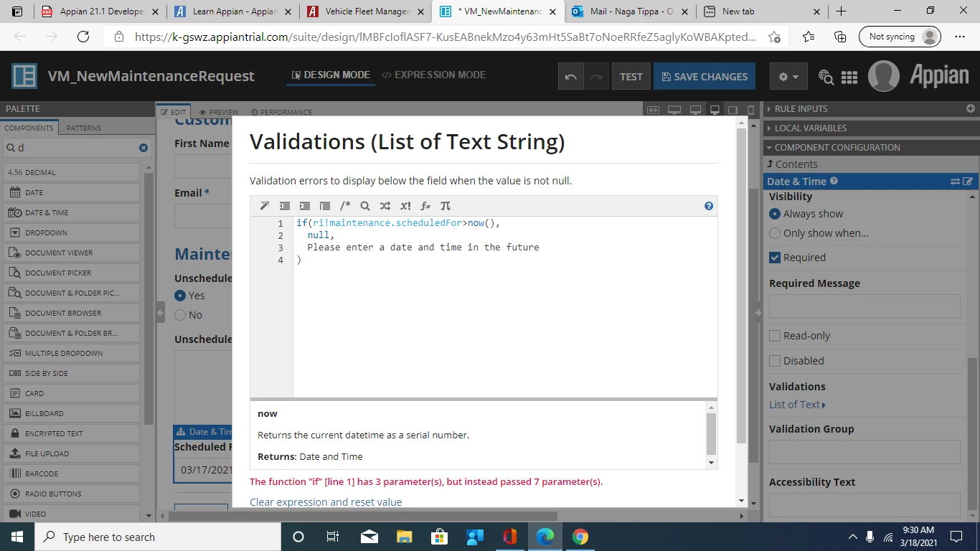Click the redo arrow in header
980x551 pixels.
point(596,77)
